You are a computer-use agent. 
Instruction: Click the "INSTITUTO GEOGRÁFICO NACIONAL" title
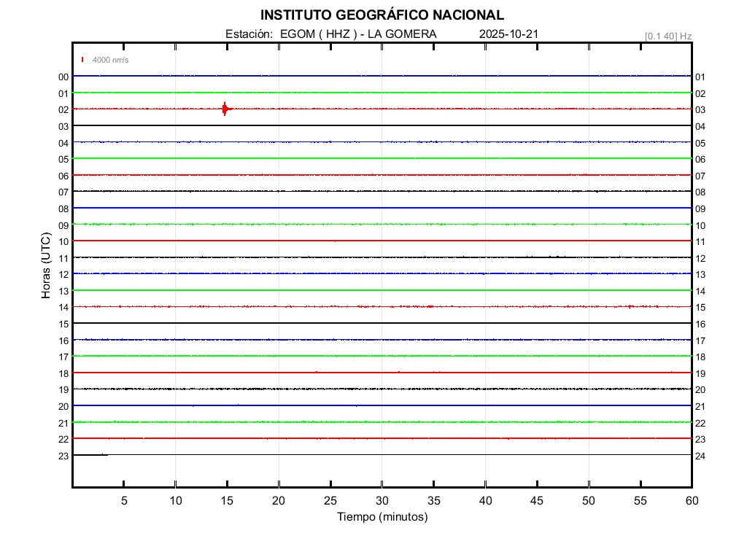point(382,15)
